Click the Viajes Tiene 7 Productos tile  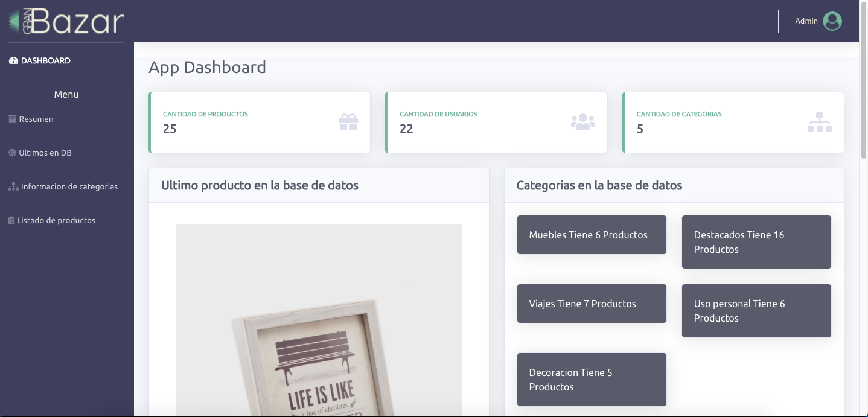592,304
